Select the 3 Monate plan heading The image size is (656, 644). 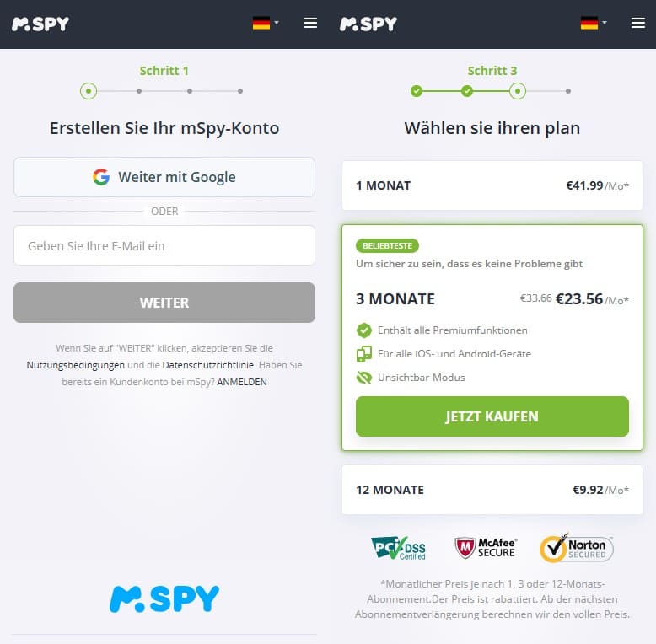(395, 299)
